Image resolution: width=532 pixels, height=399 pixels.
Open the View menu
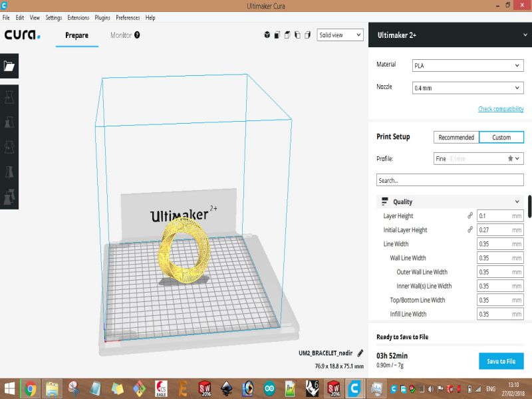point(35,18)
